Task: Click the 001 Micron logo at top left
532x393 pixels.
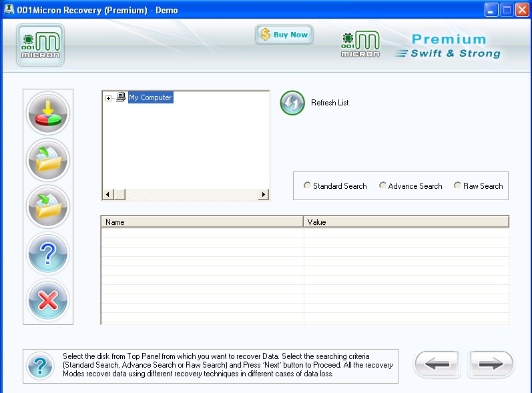Action: point(40,45)
